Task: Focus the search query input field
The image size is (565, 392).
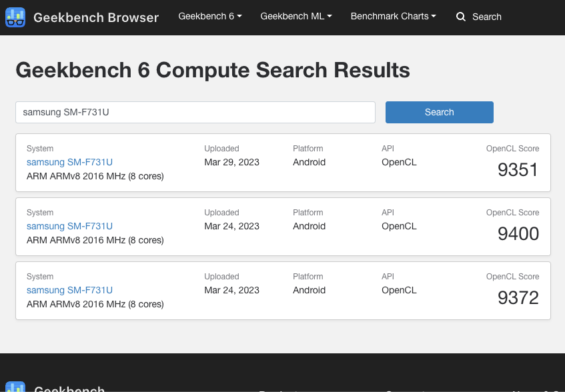Action: coord(195,112)
